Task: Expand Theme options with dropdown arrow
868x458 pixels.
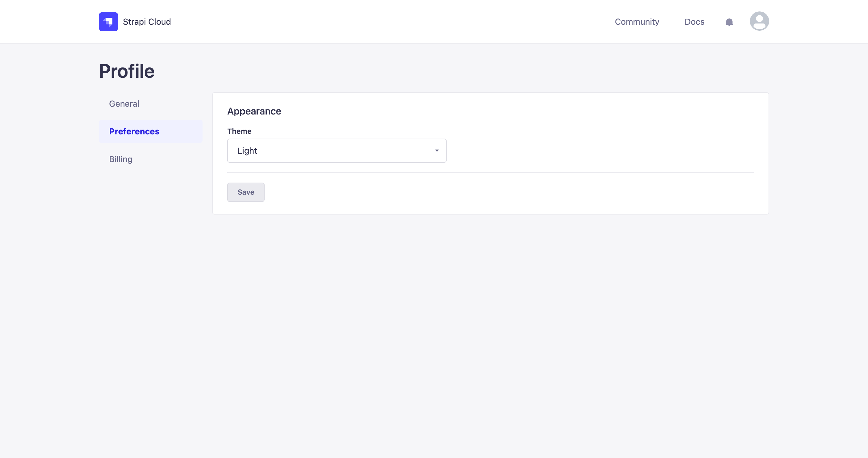Action: point(437,150)
